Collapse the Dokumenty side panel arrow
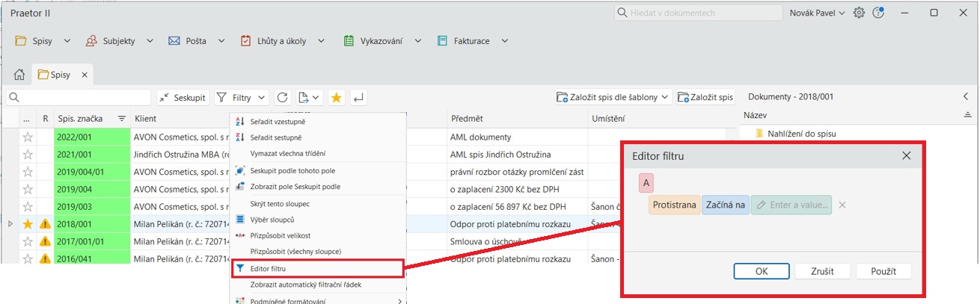This screenshot has width=980, height=304. 966,96
